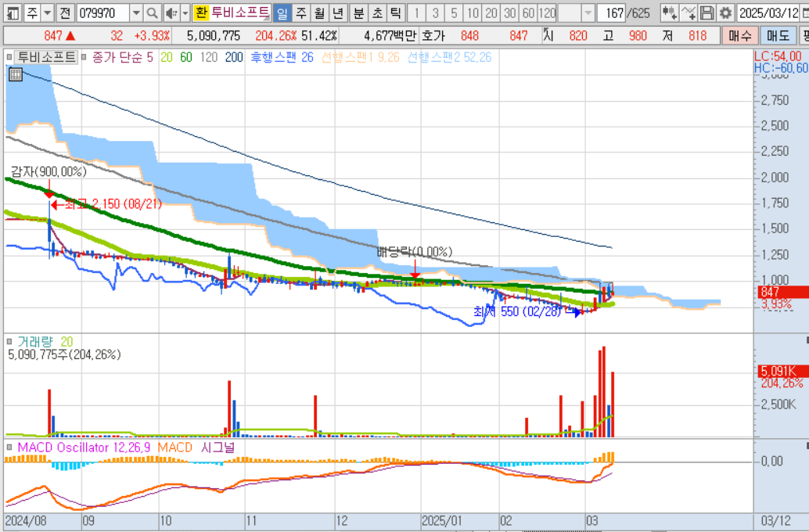Click the 60 moving average legend label
This screenshot has height=532, width=809.
(x=185, y=57)
